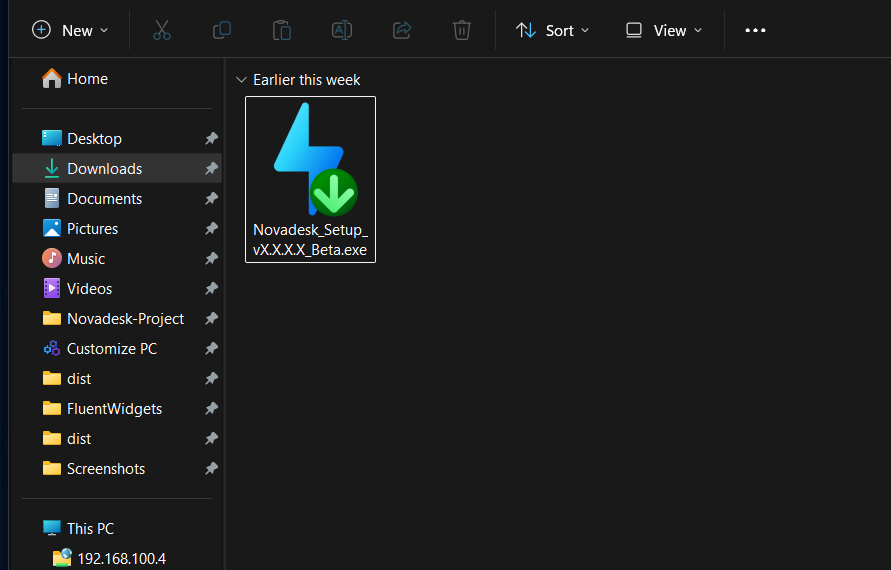Click the pin icon beside Downloads
The image size is (891, 570).
[x=211, y=168]
